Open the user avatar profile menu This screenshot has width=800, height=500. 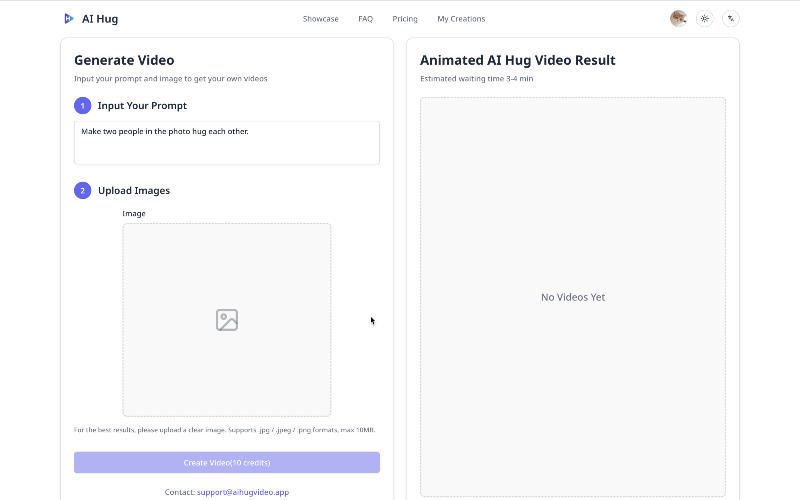pyautogui.click(x=678, y=18)
